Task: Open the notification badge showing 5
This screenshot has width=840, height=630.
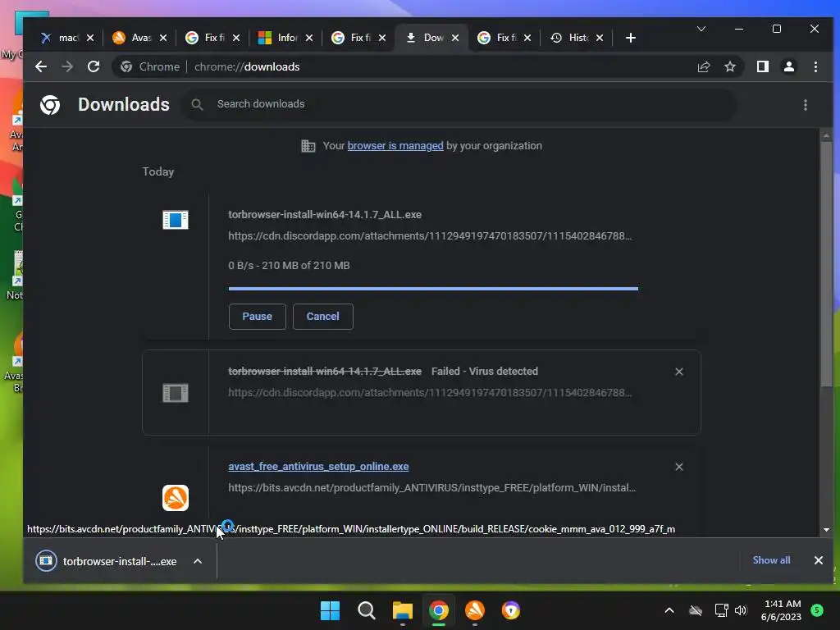Action: 817,610
